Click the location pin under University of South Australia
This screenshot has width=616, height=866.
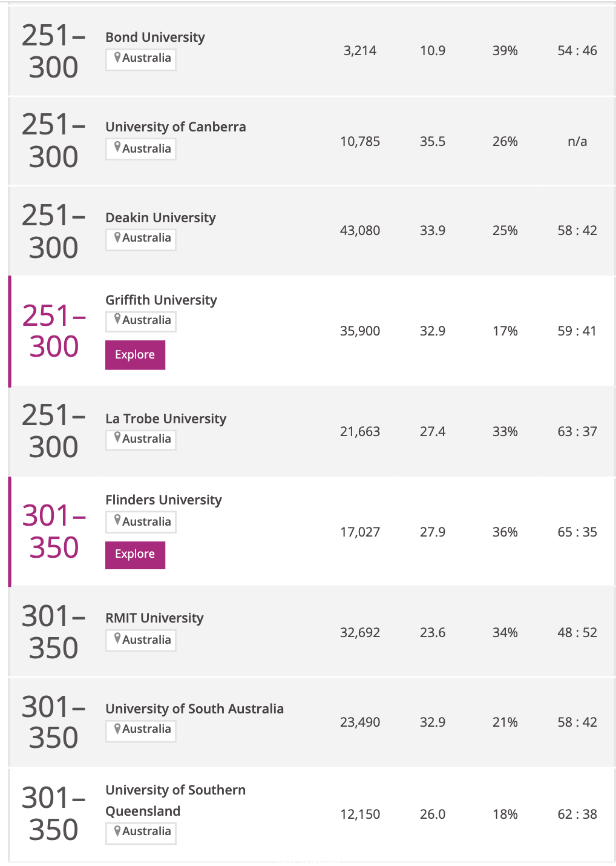117,729
